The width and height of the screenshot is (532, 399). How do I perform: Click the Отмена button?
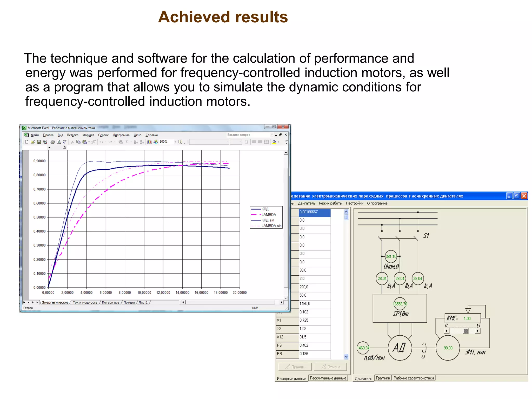pyautogui.click(x=330, y=367)
